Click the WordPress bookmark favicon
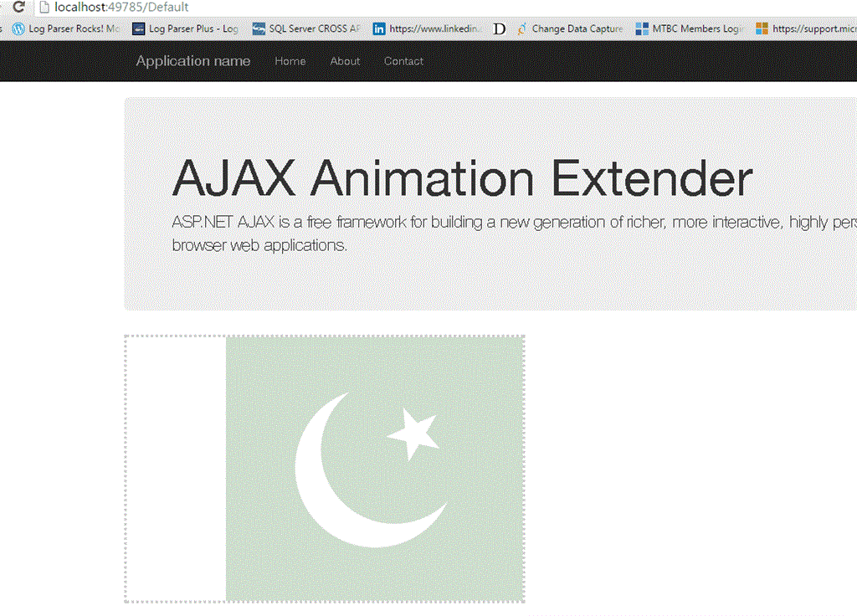This screenshot has width=857, height=616. coord(18,28)
